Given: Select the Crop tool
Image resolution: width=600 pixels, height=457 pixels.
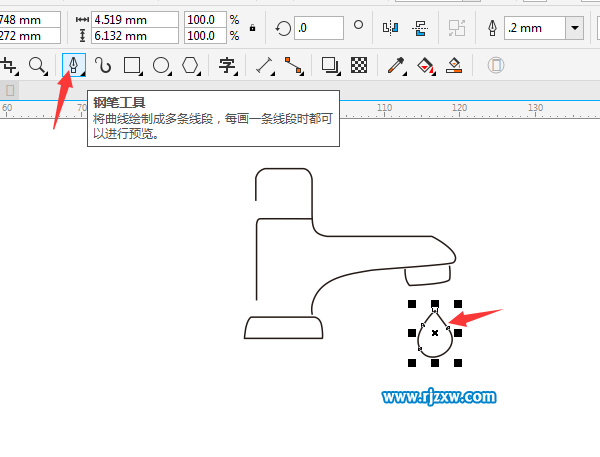Looking at the screenshot, I should point(9,66).
